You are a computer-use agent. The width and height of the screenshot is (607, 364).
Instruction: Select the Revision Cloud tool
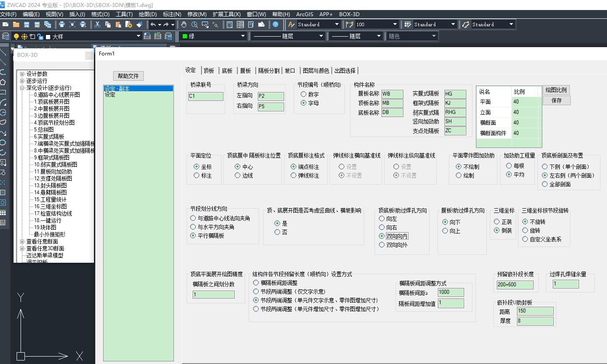tap(3, 122)
